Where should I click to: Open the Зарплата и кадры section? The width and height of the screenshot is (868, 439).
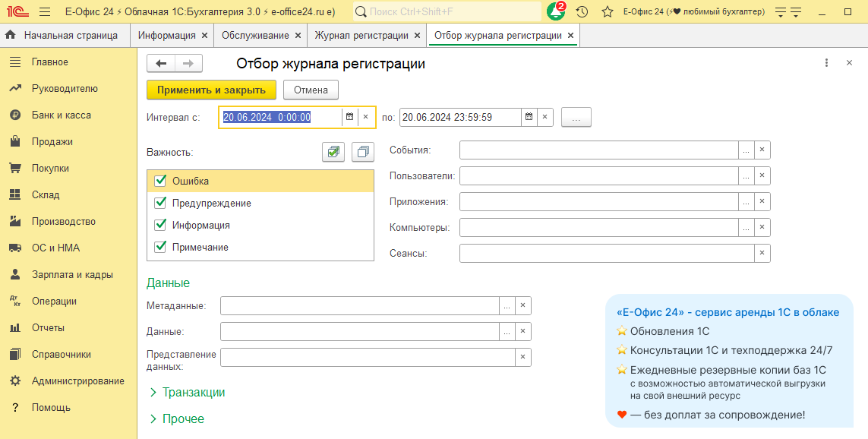point(68,275)
